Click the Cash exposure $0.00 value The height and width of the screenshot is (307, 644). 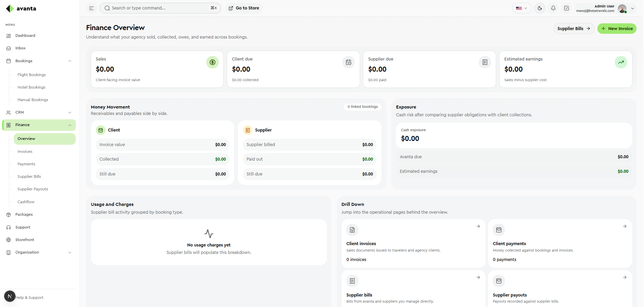[x=410, y=139]
